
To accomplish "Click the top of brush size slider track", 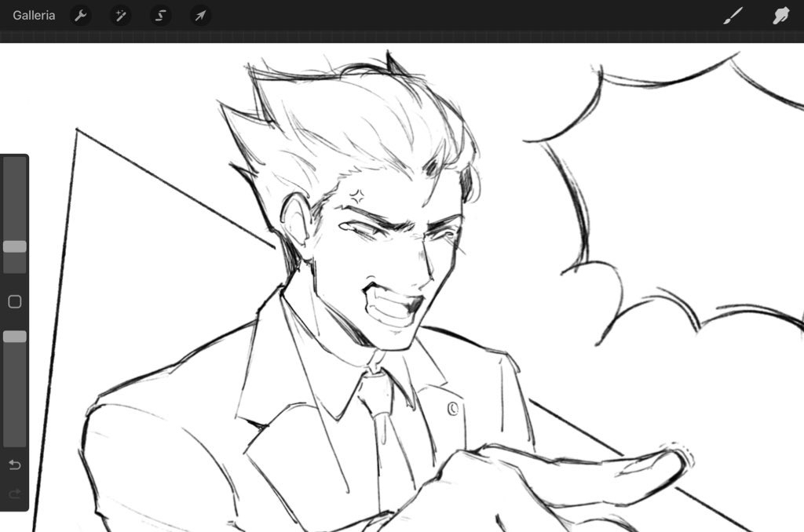I will pyautogui.click(x=15, y=163).
